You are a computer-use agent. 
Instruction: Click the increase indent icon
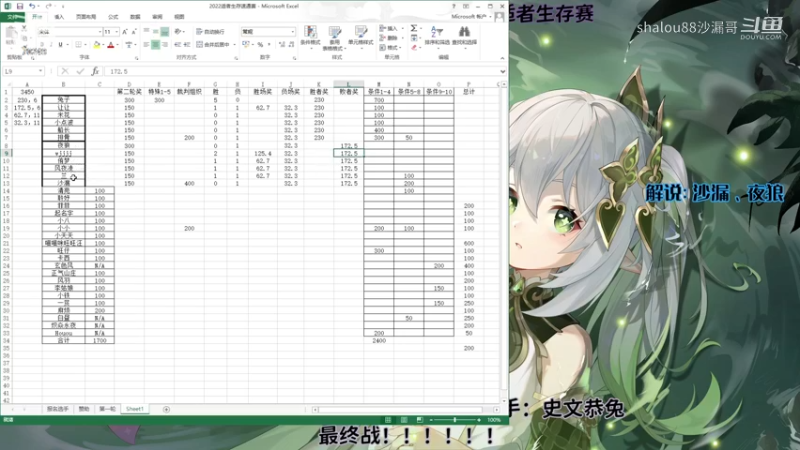[x=187, y=45]
